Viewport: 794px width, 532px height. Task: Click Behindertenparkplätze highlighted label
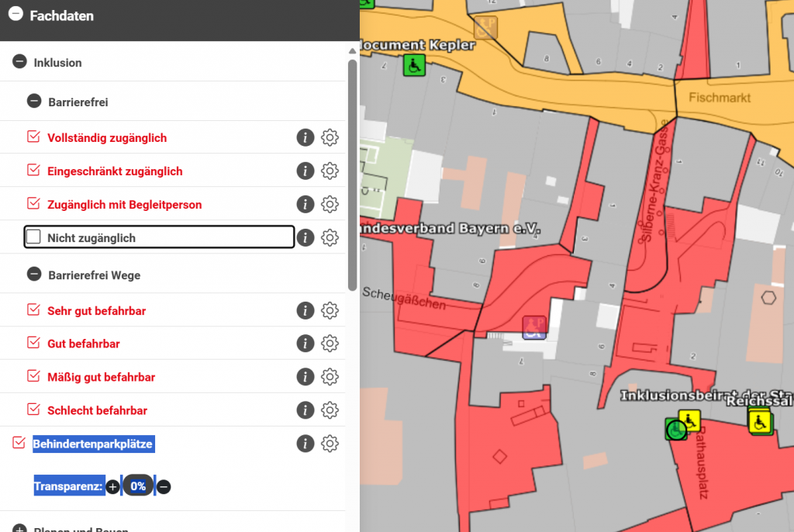(x=94, y=444)
